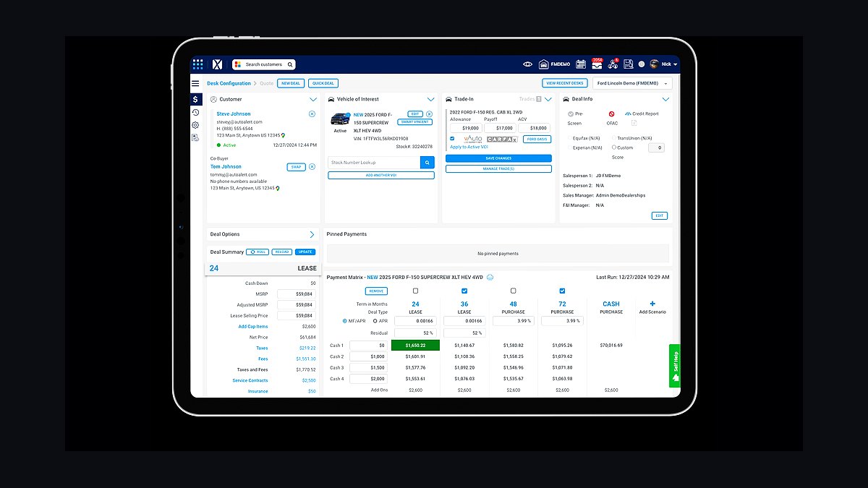Open the contact document sidebar icon
The height and width of the screenshot is (488, 868).
click(x=195, y=137)
